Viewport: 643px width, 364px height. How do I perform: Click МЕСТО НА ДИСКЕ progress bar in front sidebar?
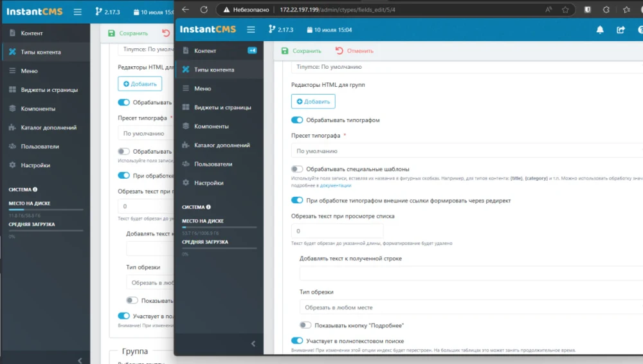tap(219, 227)
